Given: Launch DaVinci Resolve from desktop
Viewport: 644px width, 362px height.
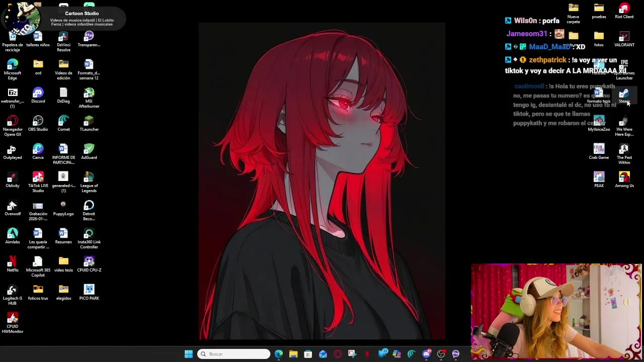Looking at the screenshot, I should tap(63, 41).
